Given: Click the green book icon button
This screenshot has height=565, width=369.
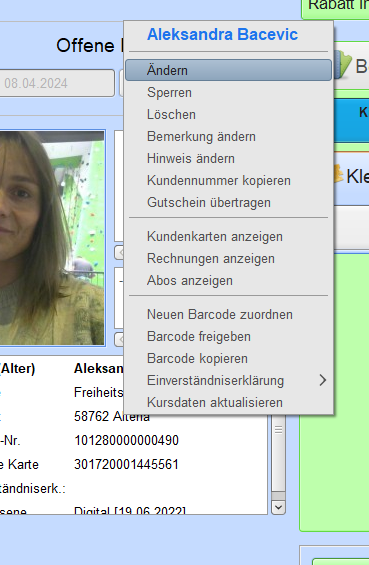Looking at the screenshot, I should coord(350,65).
